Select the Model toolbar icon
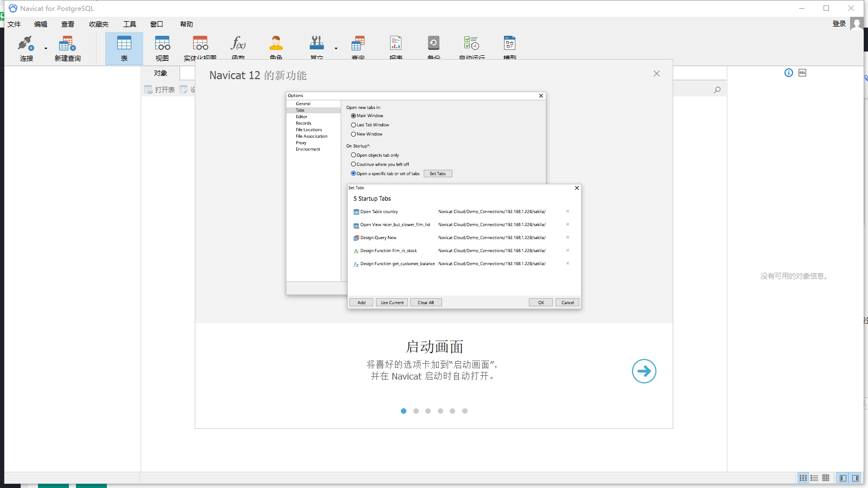 tap(509, 47)
